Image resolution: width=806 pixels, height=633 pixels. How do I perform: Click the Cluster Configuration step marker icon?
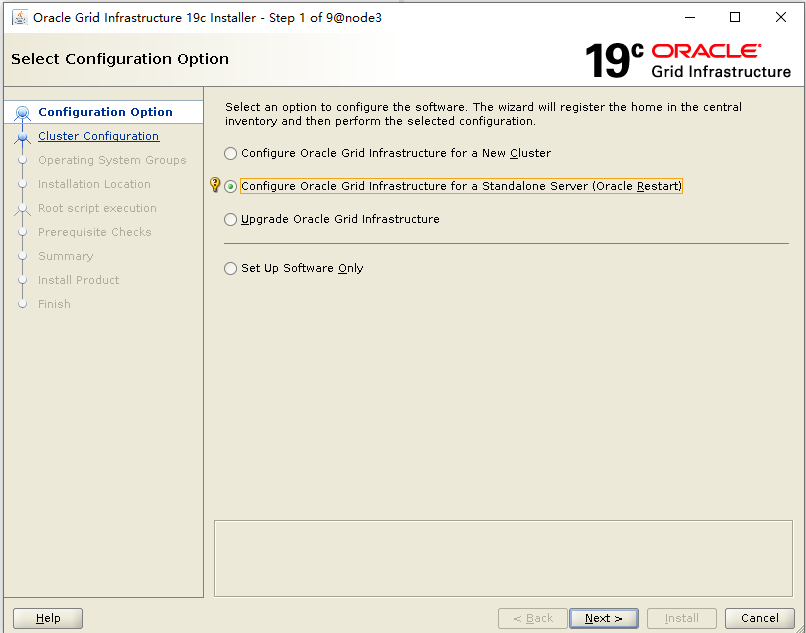pos(22,137)
